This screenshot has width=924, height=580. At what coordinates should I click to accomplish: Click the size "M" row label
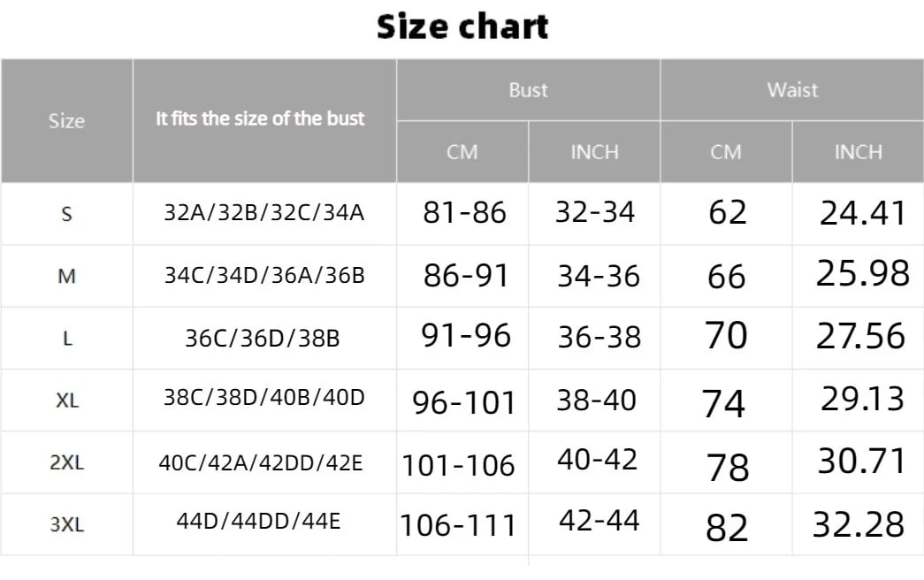click(66, 276)
